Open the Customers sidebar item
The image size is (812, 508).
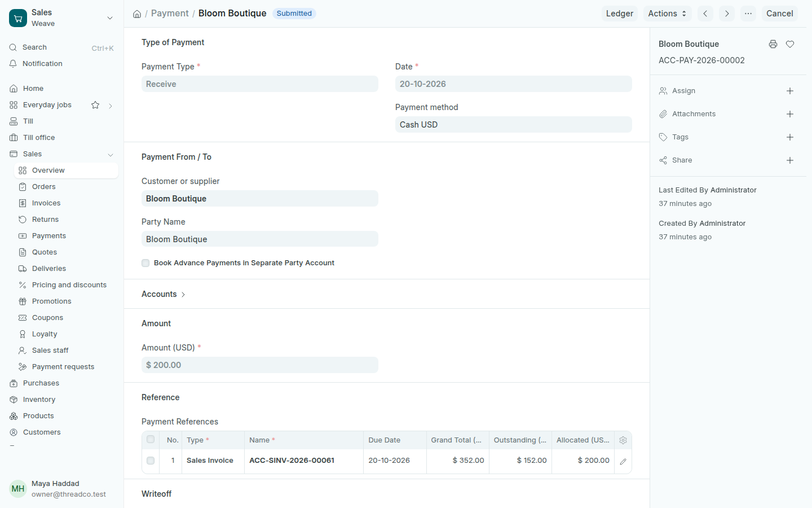pos(62,432)
